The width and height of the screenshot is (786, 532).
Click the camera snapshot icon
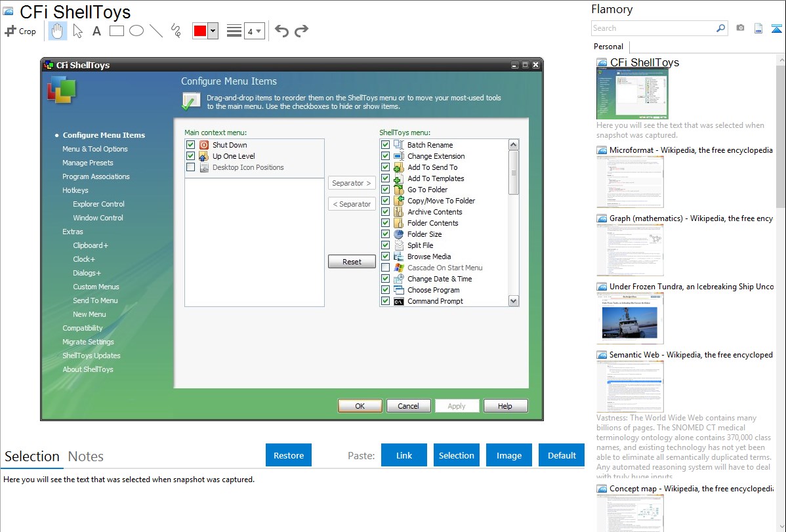coord(740,28)
